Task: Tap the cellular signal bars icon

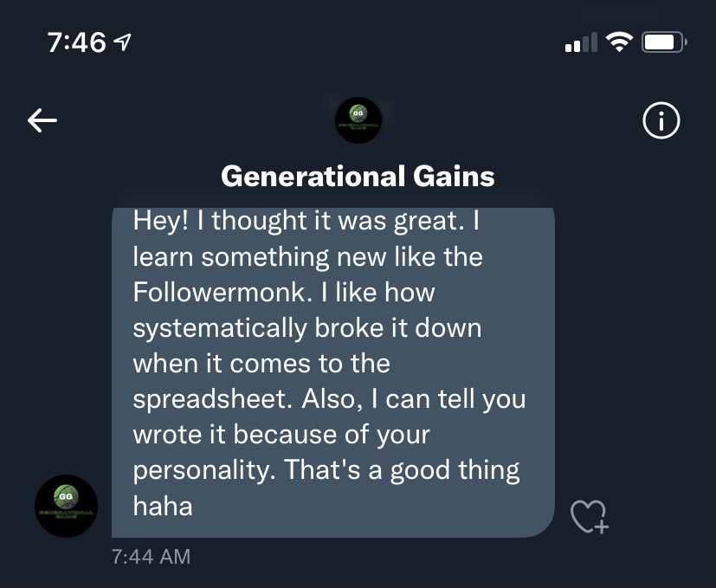Action: pos(580,42)
